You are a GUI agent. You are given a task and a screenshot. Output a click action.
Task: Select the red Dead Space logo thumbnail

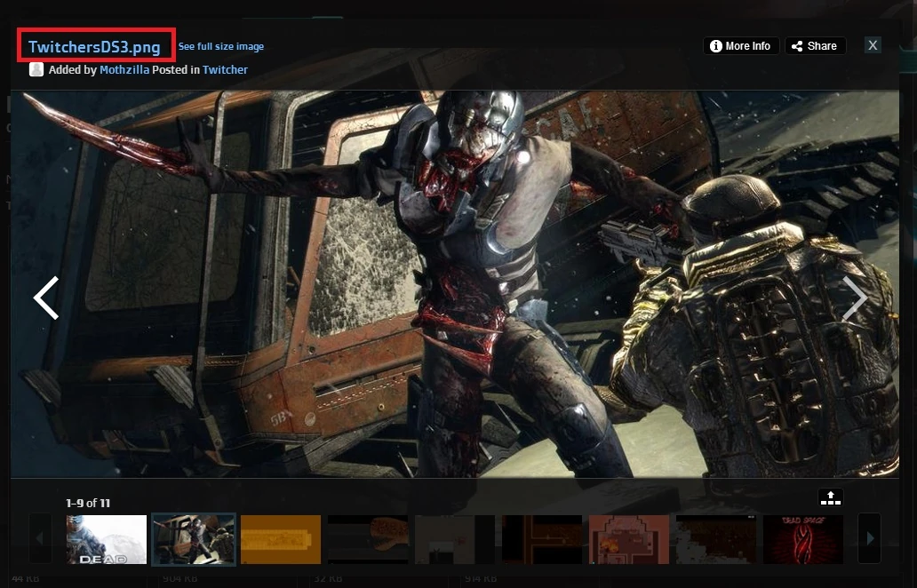tap(803, 539)
